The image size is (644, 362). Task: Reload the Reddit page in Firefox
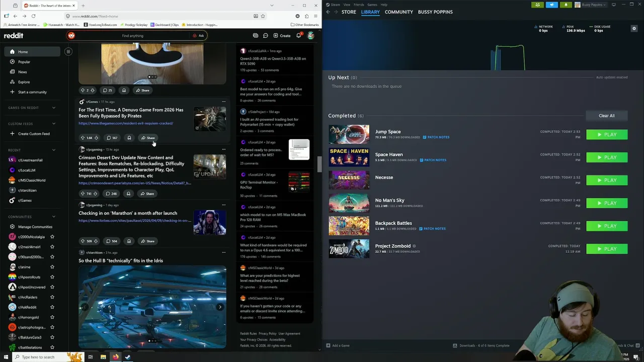point(34,16)
